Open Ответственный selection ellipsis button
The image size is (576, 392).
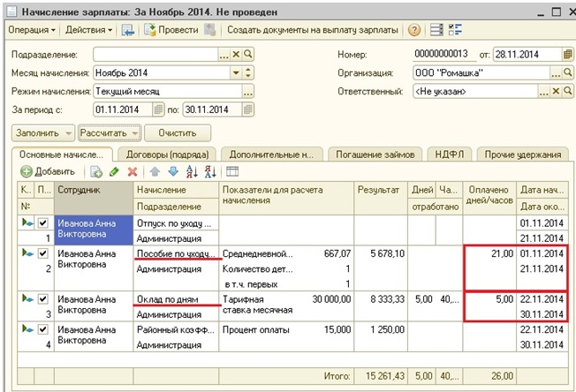tap(543, 92)
